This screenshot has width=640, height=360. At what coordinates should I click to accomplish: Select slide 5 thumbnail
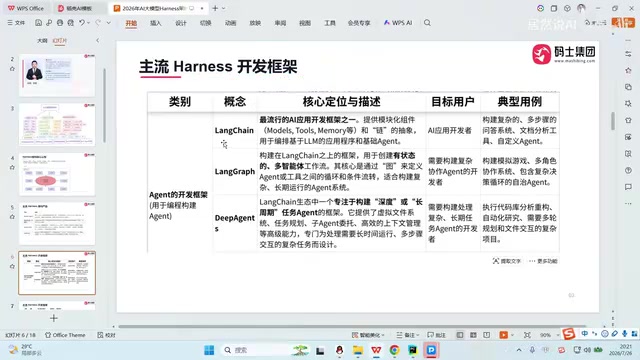click(57, 223)
